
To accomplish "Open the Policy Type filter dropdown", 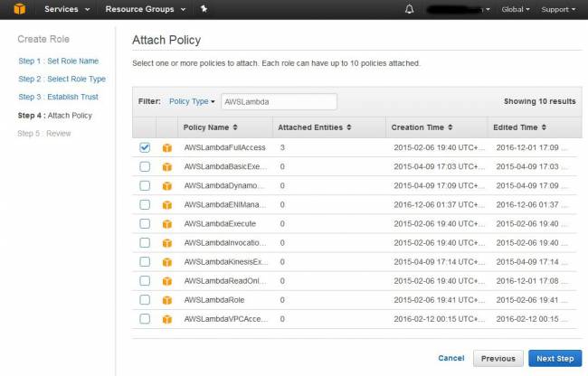I will click(192, 102).
